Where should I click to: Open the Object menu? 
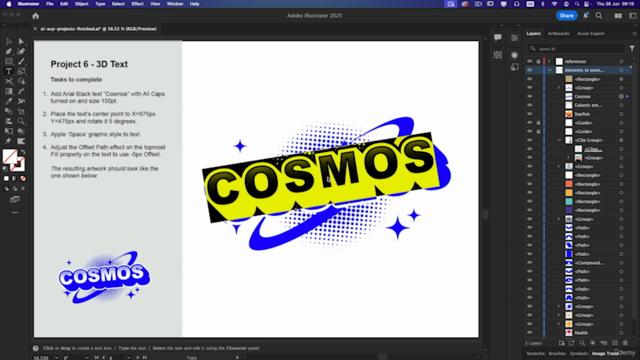pyautogui.click(x=81, y=4)
